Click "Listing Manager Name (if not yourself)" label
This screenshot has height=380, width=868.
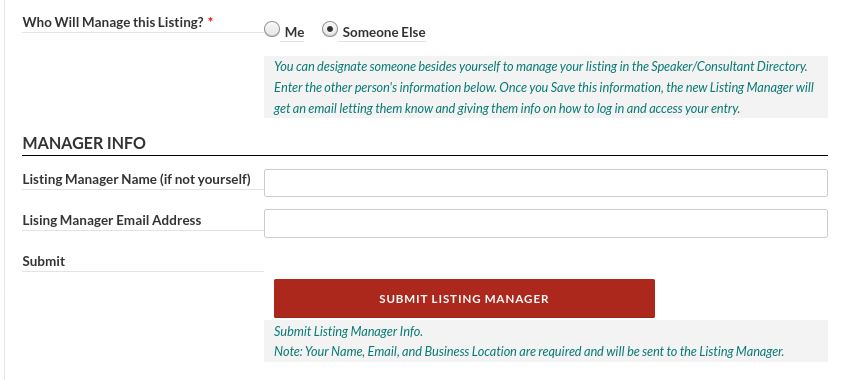coord(137,179)
